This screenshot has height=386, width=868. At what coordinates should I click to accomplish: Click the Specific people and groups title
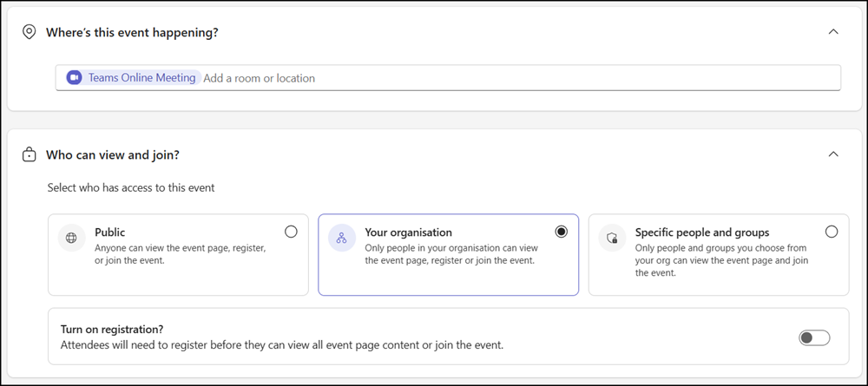(702, 232)
